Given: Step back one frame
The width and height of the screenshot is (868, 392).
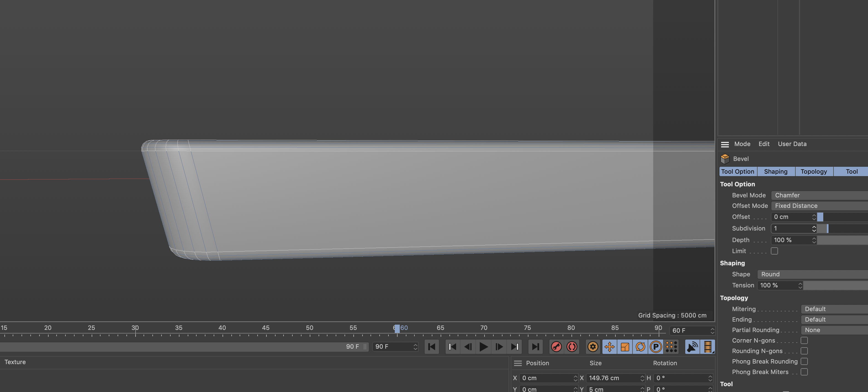Looking at the screenshot, I should tap(468, 346).
